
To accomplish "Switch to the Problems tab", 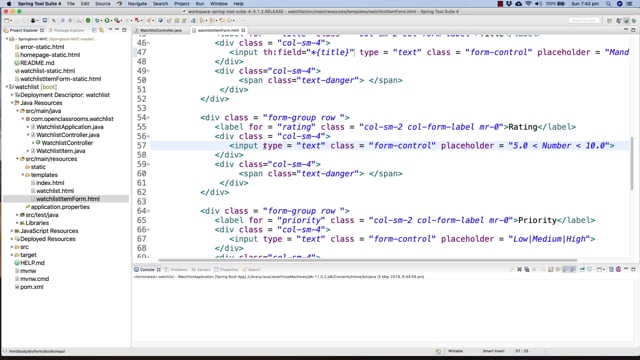I will click(x=176, y=269).
